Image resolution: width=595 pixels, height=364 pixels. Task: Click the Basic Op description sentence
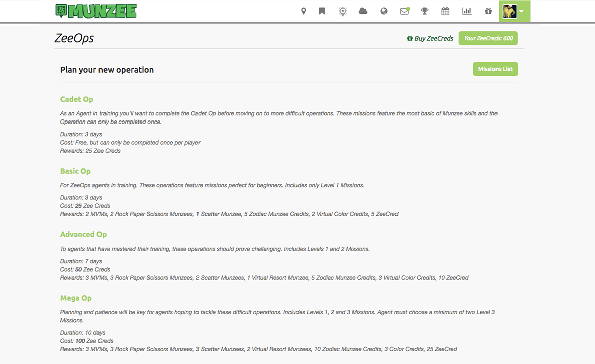212,185
